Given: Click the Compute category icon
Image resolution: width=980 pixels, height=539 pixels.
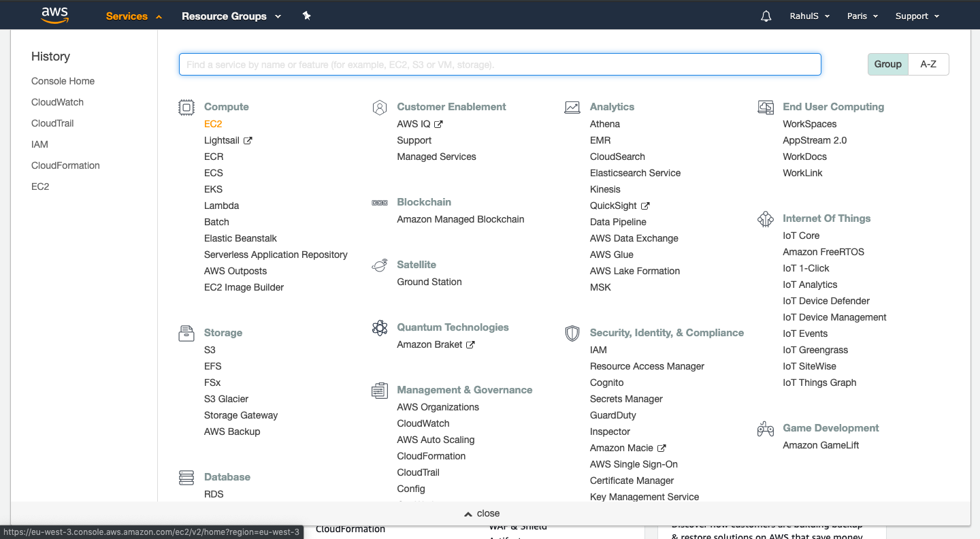Looking at the screenshot, I should [186, 107].
